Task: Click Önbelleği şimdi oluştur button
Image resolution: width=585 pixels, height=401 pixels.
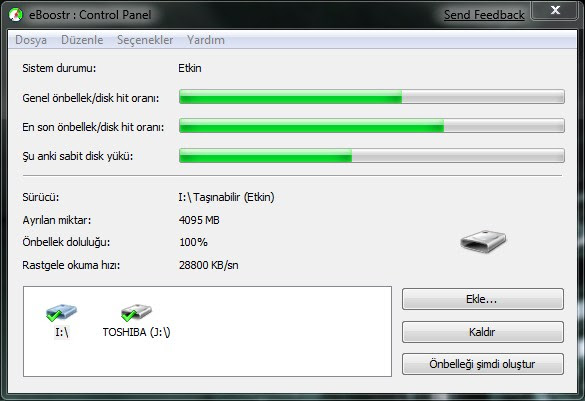Action: (483, 364)
